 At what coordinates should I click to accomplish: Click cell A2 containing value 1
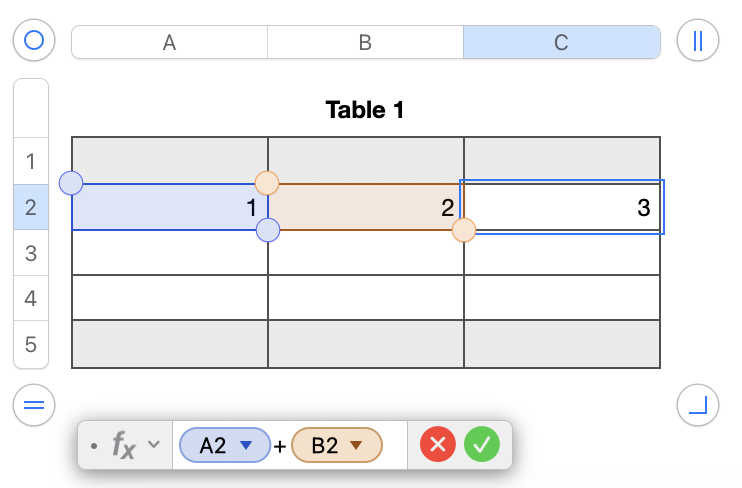pyautogui.click(x=169, y=208)
